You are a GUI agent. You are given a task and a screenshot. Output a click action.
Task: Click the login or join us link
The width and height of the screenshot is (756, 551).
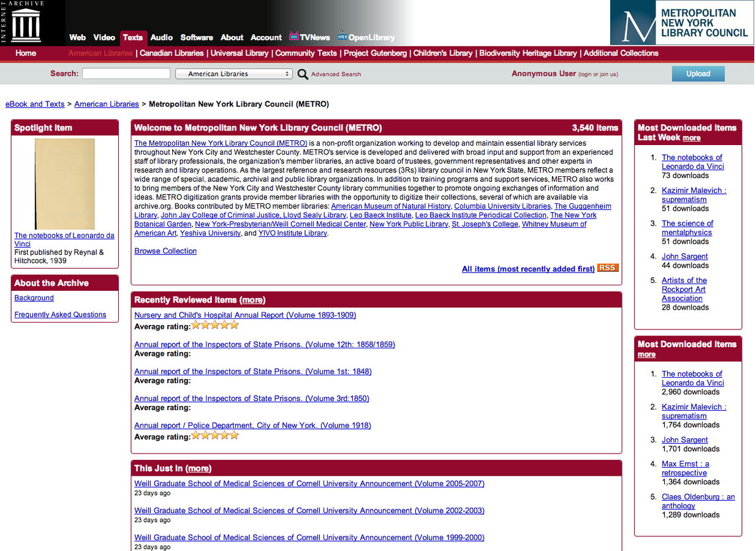click(599, 74)
